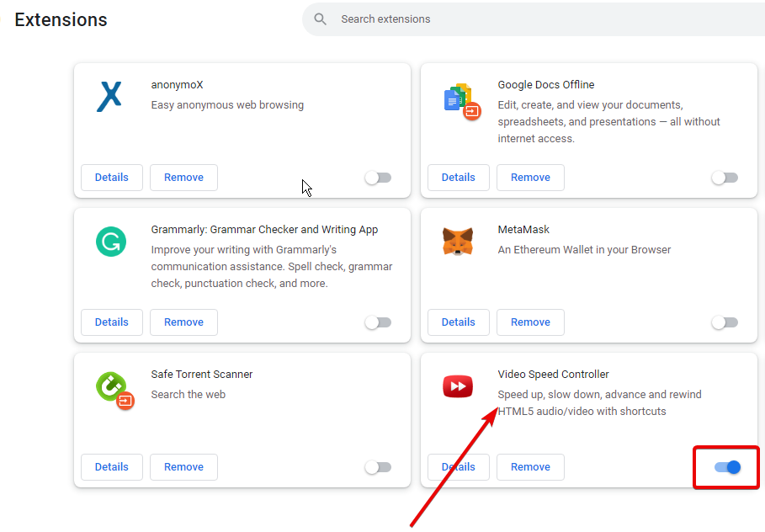Enable Safe Torrent Scanner toggle
Image resolution: width=765 pixels, height=532 pixels.
click(378, 467)
